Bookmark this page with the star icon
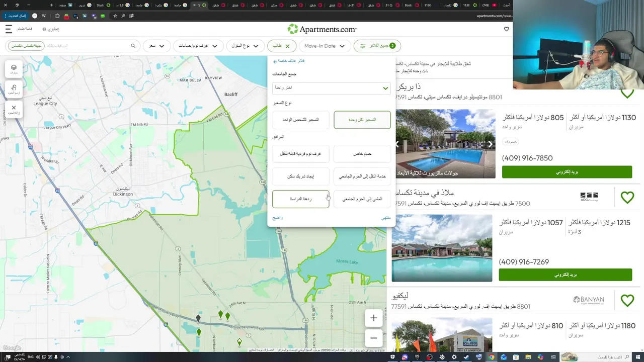Screen dimensions: 644x362 pyautogui.click(x=115, y=16)
